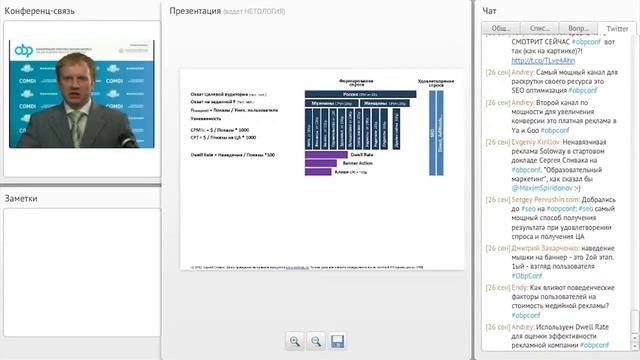The width and height of the screenshot is (640, 360).
Task: Click "Andrey" on the "Второй канал" tweet
Action: pos(522,103)
